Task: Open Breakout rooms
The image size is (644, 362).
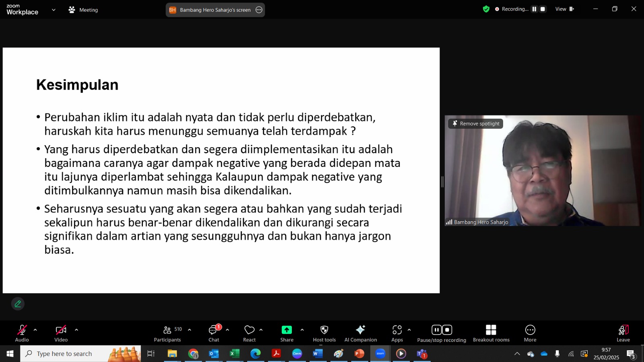Action: pyautogui.click(x=491, y=333)
